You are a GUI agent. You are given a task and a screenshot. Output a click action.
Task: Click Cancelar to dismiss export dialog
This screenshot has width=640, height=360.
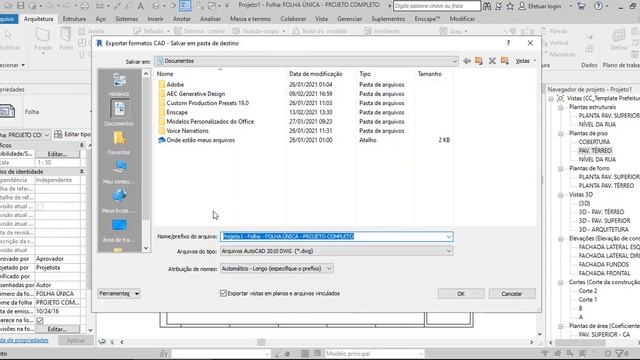point(512,293)
